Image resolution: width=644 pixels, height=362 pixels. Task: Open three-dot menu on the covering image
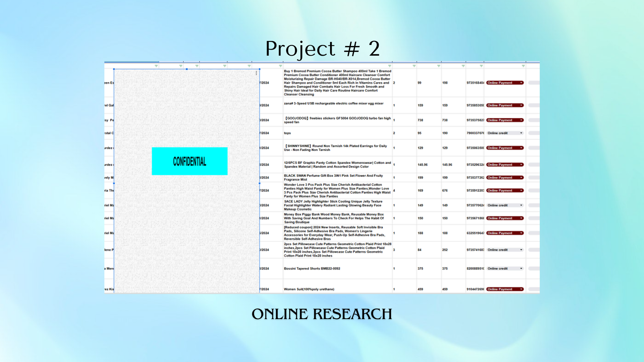pyautogui.click(x=256, y=73)
